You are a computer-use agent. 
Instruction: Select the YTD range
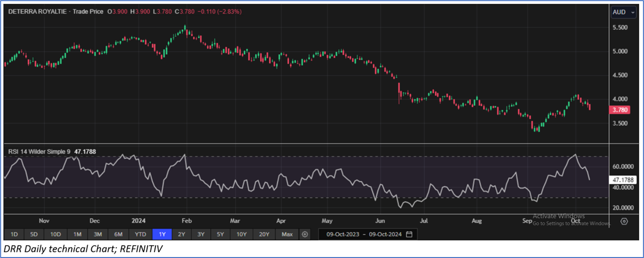[x=140, y=234]
